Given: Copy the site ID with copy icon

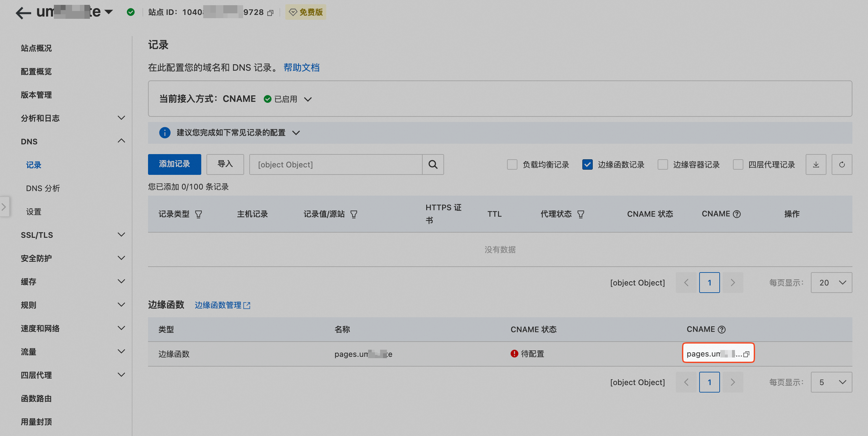Looking at the screenshot, I should 270,13.
